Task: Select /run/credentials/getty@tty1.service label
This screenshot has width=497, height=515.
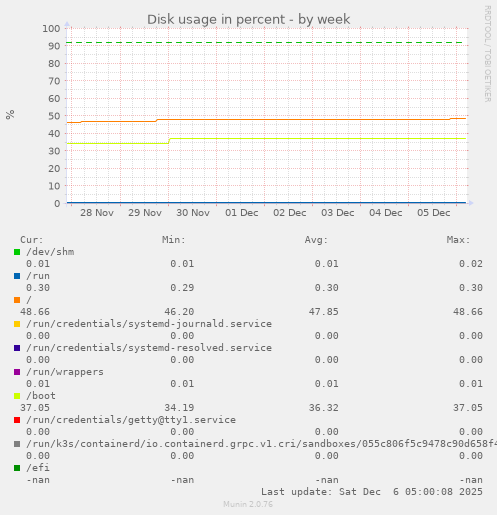Action: click(x=131, y=420)
